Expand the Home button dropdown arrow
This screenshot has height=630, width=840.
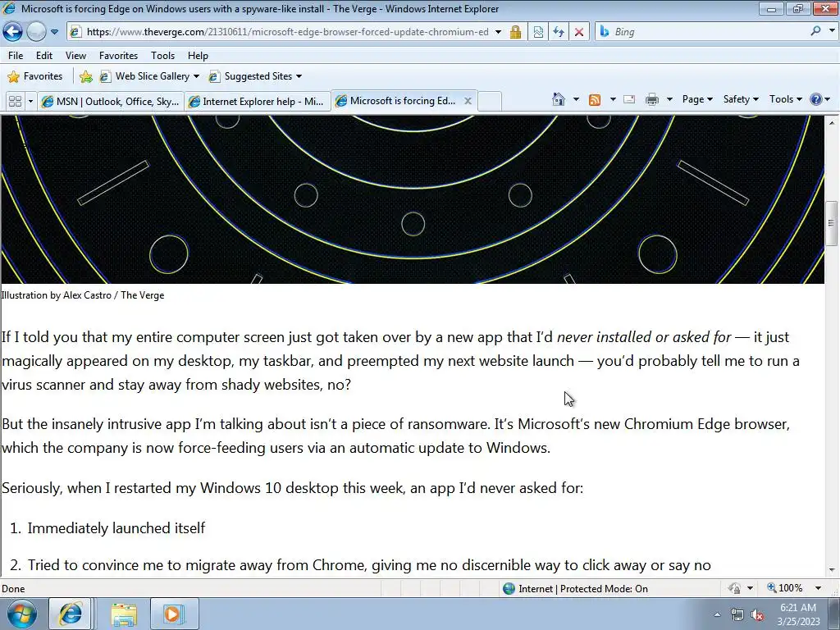click(576, 99)
